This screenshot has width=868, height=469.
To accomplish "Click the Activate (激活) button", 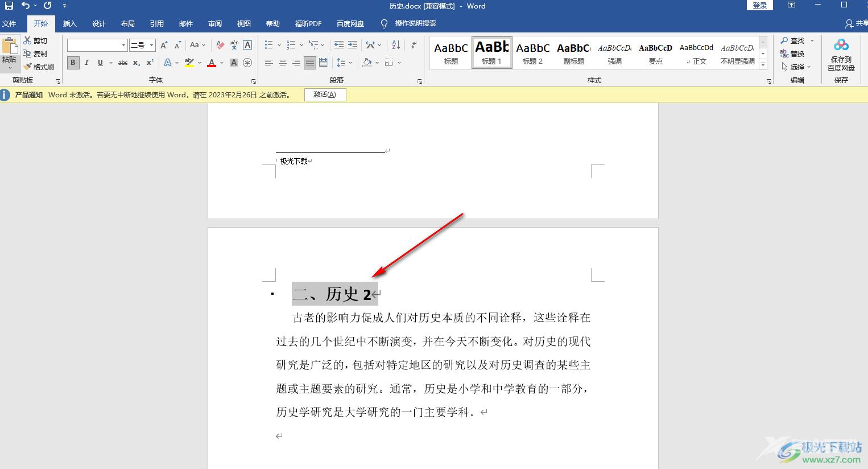I will coord(325,94).
